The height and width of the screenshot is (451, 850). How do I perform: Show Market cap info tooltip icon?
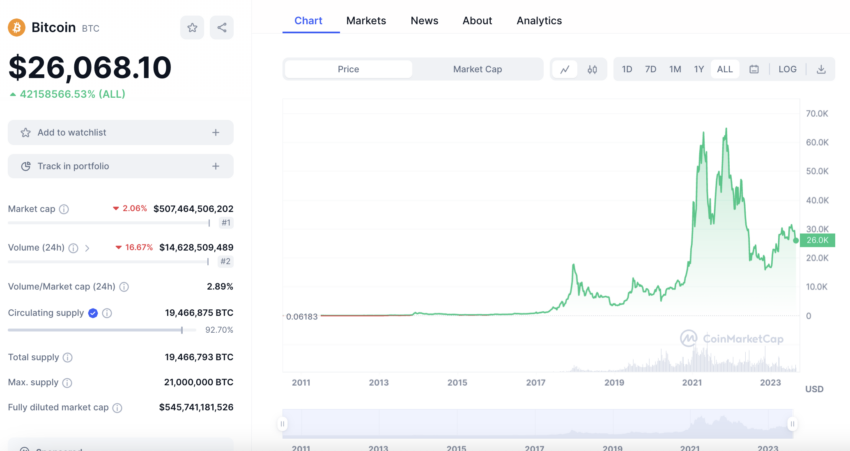(64, 209)
